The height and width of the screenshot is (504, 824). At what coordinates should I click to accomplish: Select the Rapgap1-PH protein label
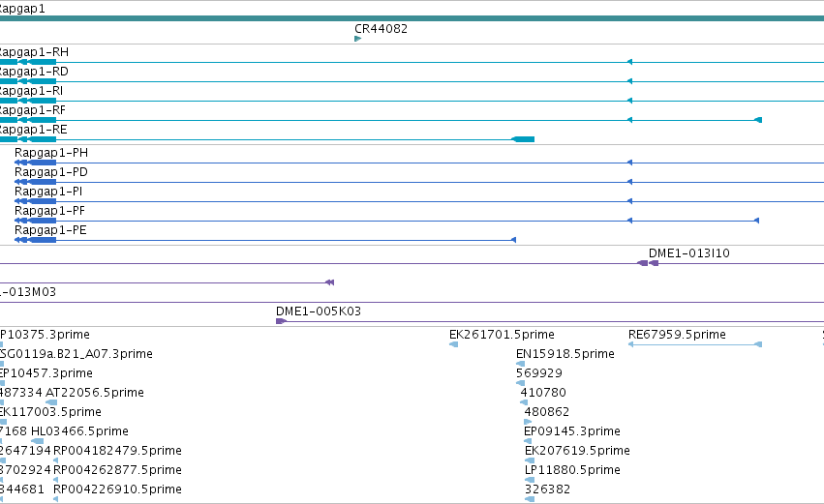pyautogui.click(x=51, y=153)
